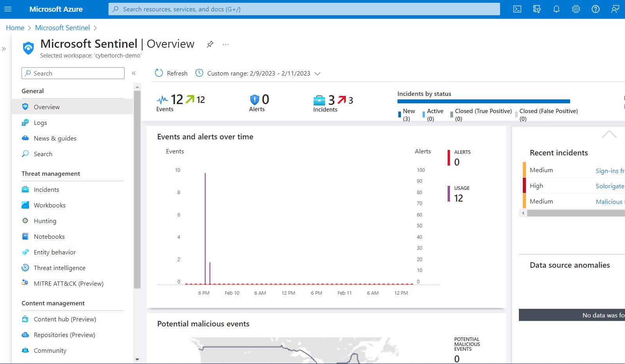The height and width of the screenshot is (364, 625).
Task: Expand the custom time range dropdown
Action: (317, 74)
